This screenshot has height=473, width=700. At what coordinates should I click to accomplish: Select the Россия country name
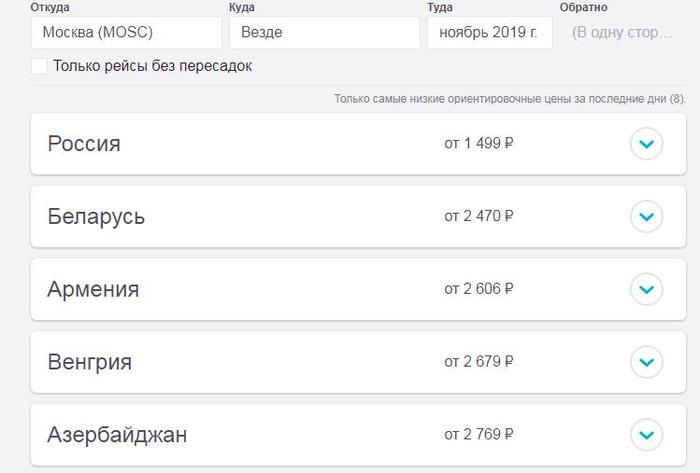coord(84,144)
